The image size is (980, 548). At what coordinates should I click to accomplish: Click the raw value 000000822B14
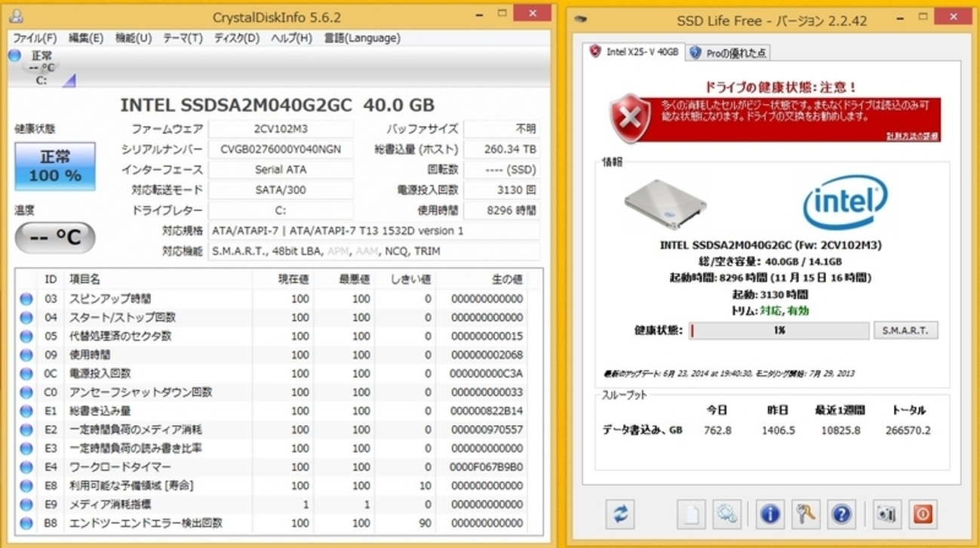coord(487,411)
